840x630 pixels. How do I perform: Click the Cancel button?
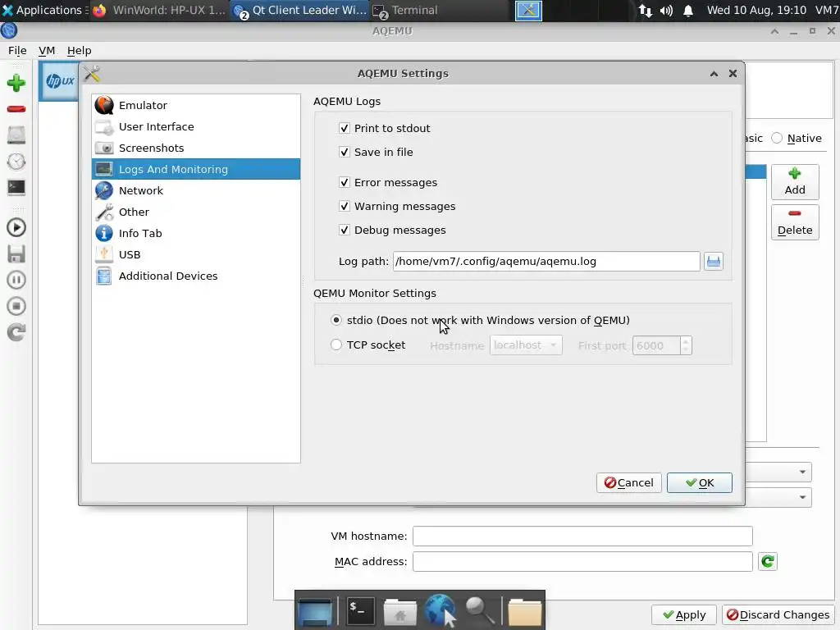click(629, 482)
